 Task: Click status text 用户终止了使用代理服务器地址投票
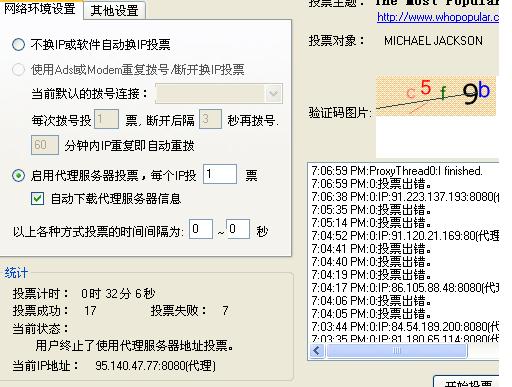(134, 346)
